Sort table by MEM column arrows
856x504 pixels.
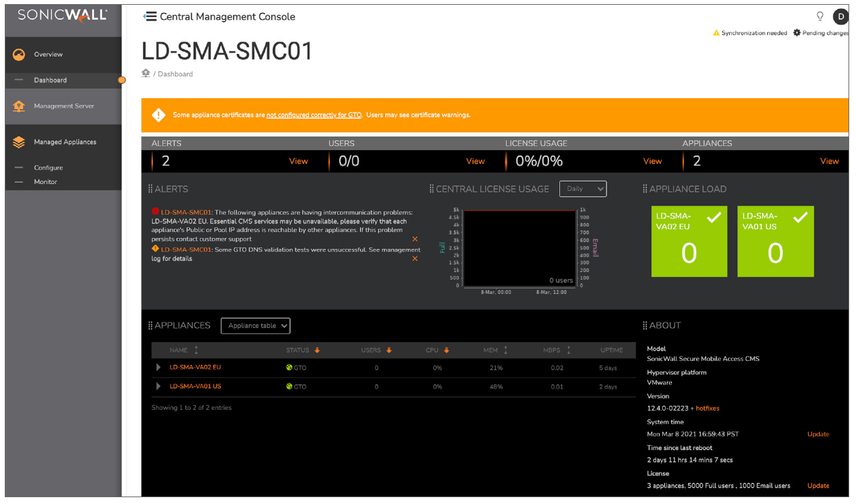click(x=505, y=350)
